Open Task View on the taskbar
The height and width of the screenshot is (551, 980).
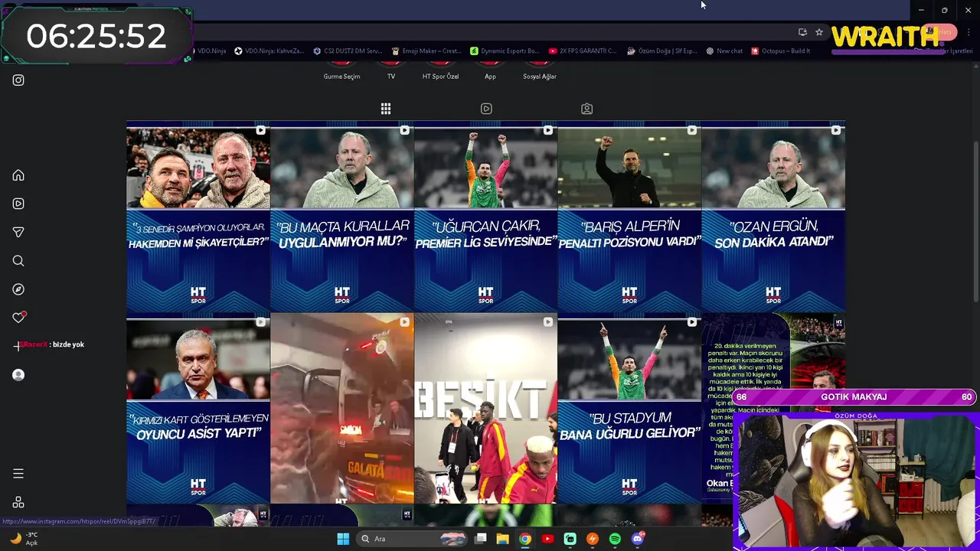481,539
